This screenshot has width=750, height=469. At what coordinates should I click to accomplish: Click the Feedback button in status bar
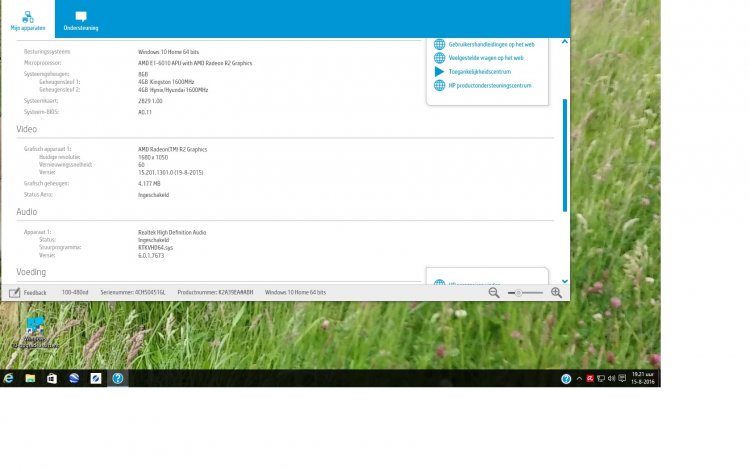pyautogui.click(x=28, y=292)
